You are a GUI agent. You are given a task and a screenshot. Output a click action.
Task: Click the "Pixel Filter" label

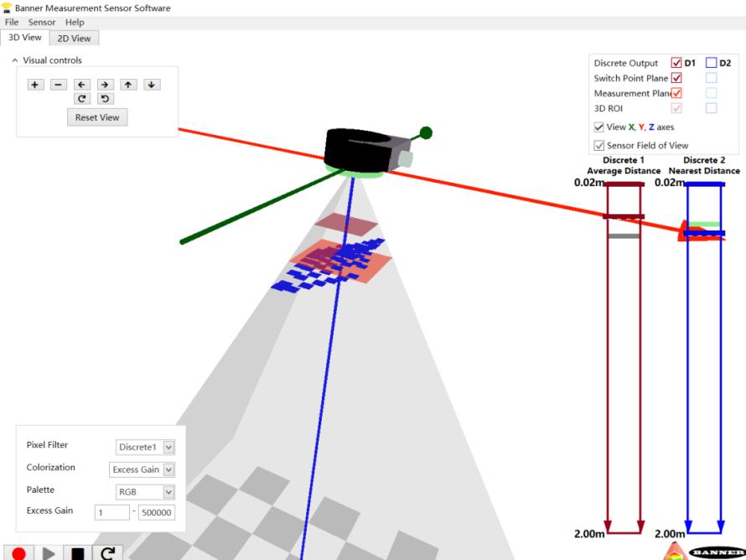tap(47, 445)
